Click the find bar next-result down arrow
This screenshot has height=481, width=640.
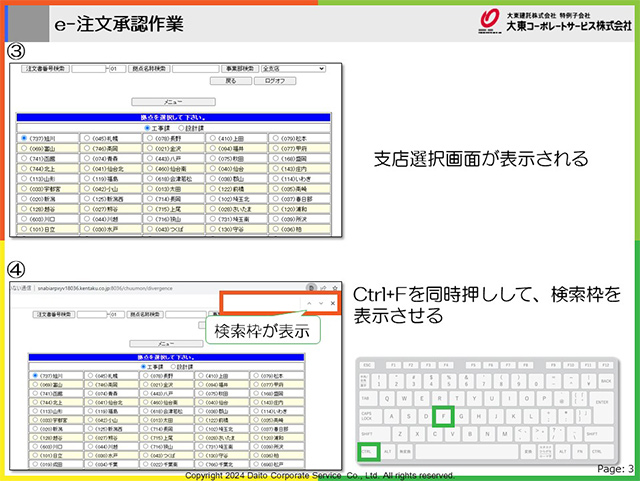coord(321,303)
